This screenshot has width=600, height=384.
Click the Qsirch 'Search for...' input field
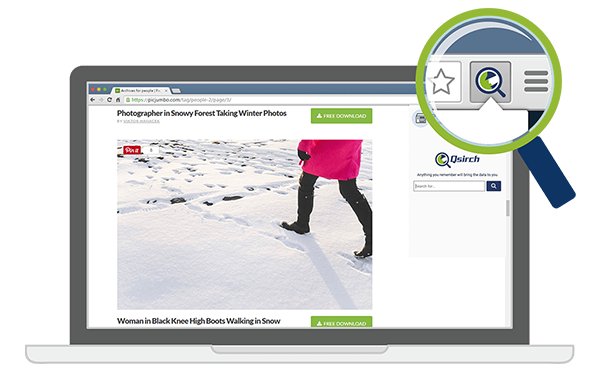[x=449, y=186]
